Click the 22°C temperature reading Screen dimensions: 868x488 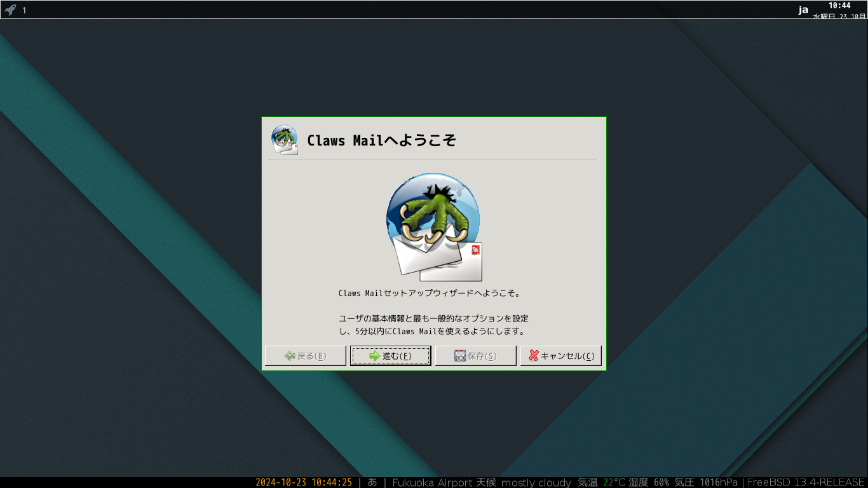(x=614, y=482)
